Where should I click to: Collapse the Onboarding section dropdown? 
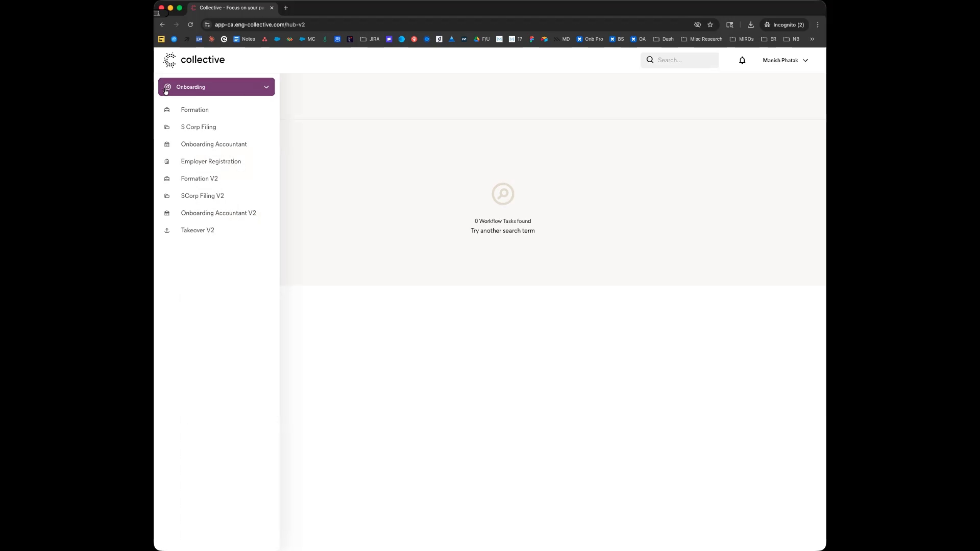[x=266, y=87]
